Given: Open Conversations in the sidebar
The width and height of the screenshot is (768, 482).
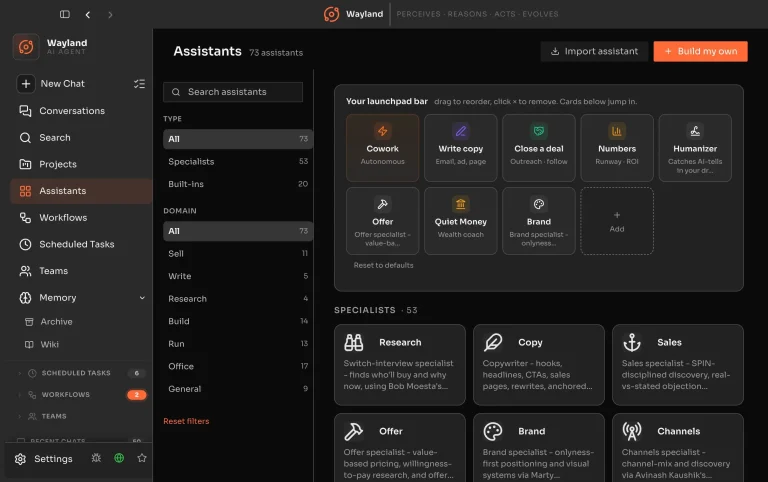Looking at the screenshot, I should (x=81, y=111).
